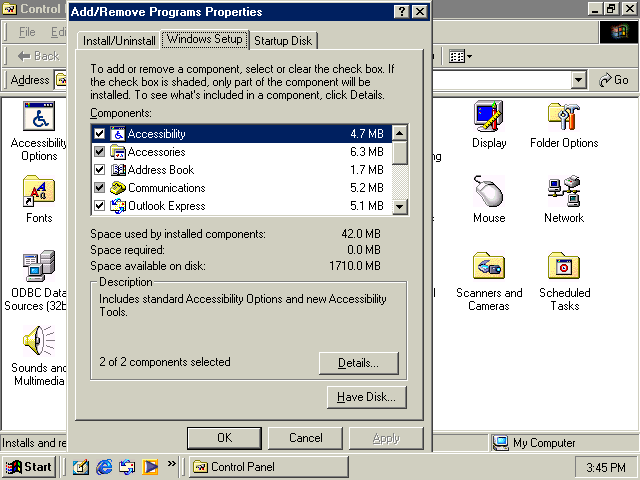640x480 pixels.
Task: Open the Windows Start menu
Action: click(x=29, y=467)
